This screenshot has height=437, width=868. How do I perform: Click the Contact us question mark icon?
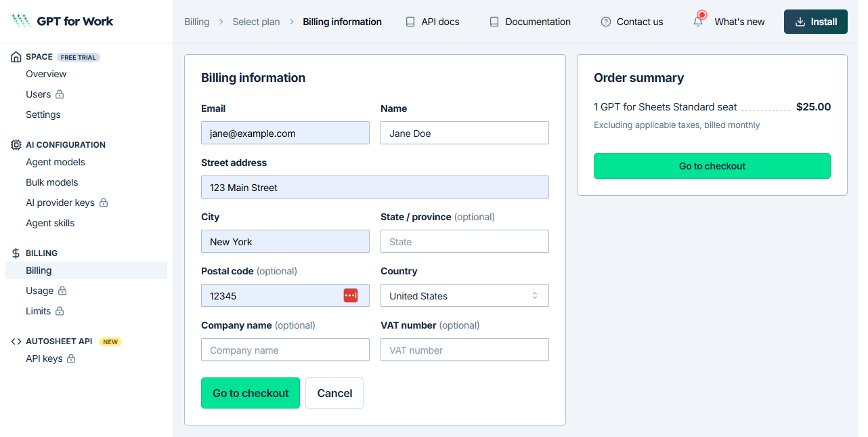pyautogui.click(x=606, y=22)
